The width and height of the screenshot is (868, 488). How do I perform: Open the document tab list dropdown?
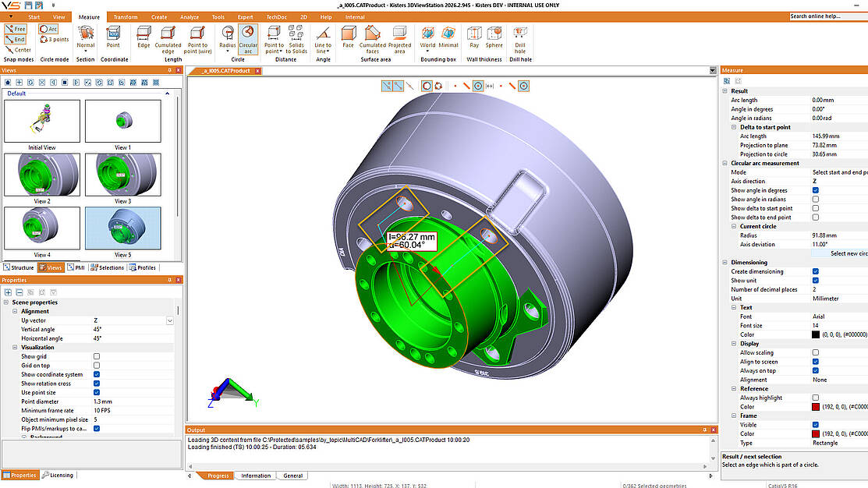click(x=713, y=71)
